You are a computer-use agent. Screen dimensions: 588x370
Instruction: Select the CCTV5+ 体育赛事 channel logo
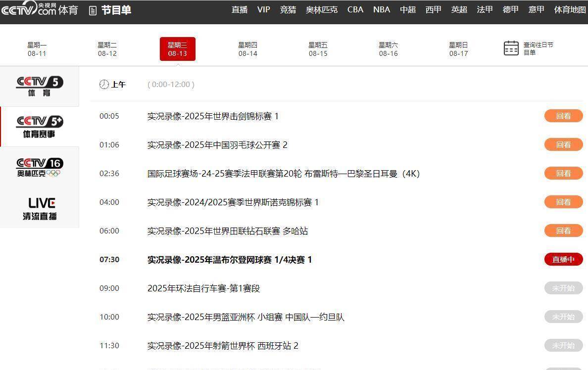point(40,127)
